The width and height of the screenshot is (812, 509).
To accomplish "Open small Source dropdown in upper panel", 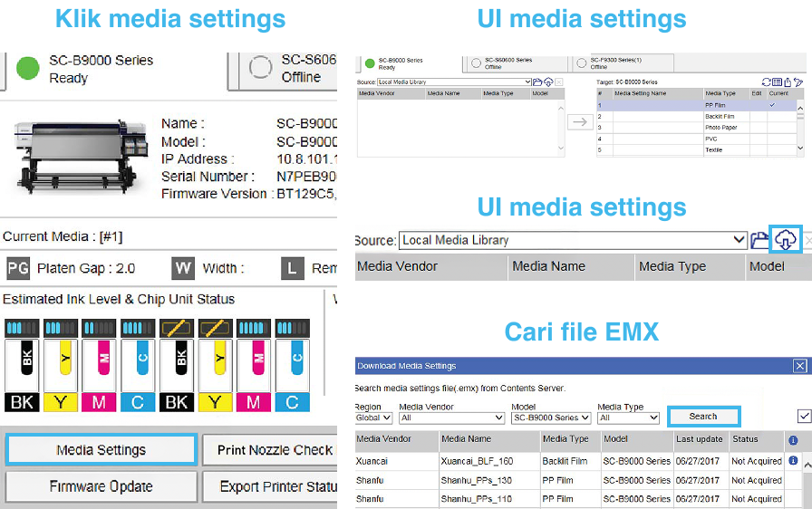I will point(454,82).
